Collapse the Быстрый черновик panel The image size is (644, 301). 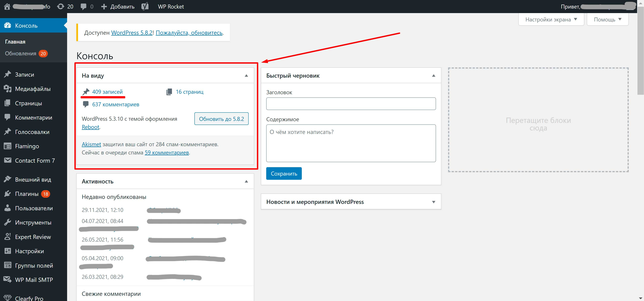coord(433,75)
